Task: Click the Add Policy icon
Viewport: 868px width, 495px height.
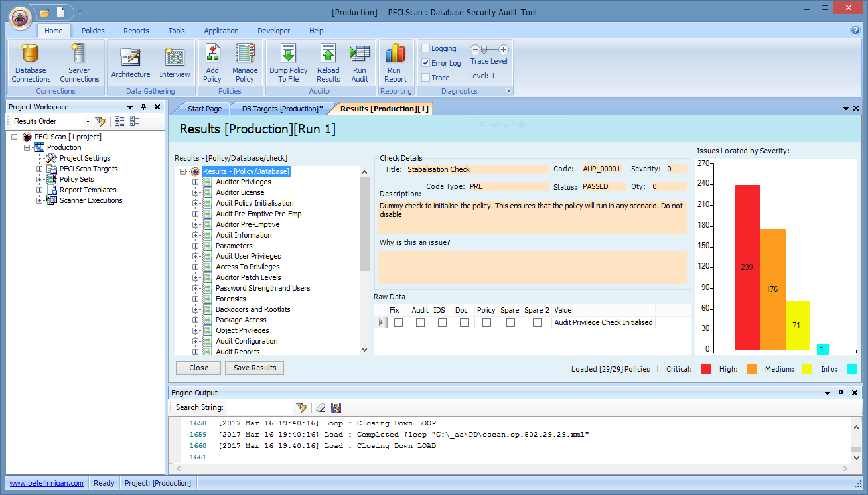Action: [212, 63]
